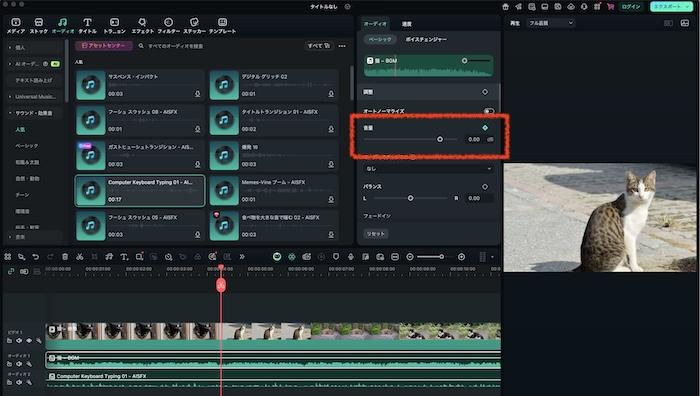Click the balance L/R slider handle
700x396 pixels.
pyautogui.click(x=410, y=198)
